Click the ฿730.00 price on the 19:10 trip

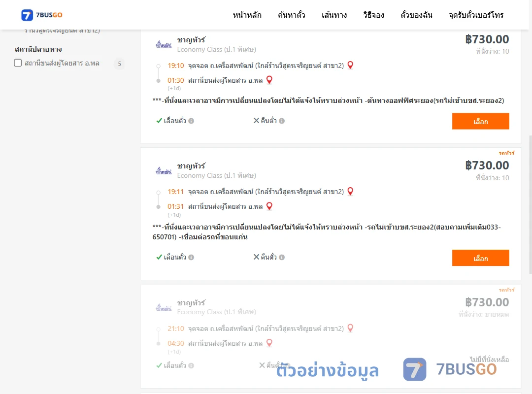pyautogui.click(x=487, y=39)
